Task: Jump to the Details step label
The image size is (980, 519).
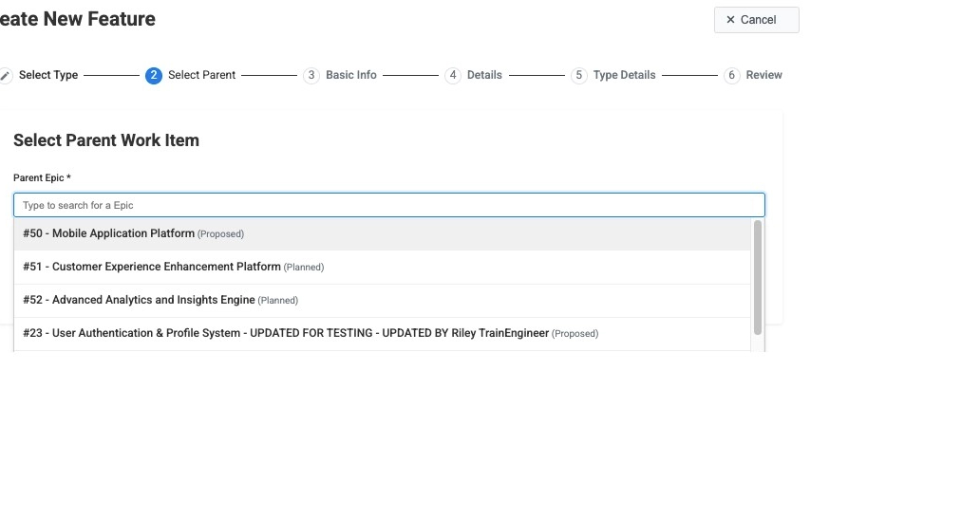Action: pos(484,76)
